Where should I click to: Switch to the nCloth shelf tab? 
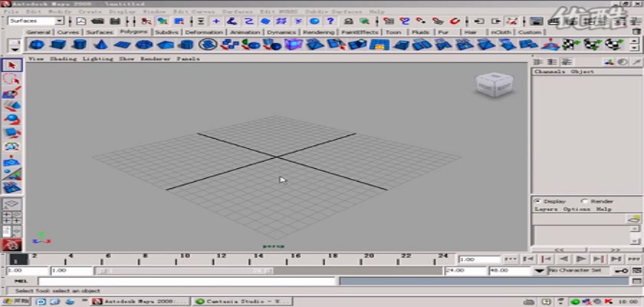point(501,32)
